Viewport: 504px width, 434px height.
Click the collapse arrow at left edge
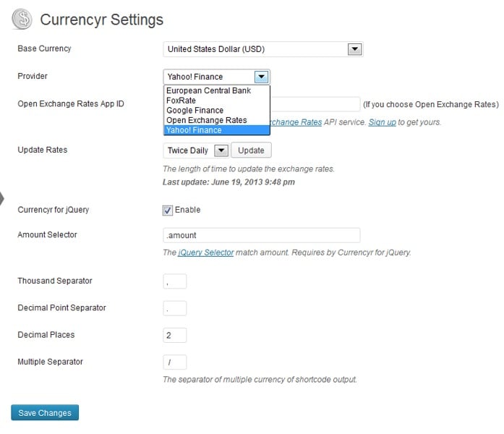click(1, 198)
